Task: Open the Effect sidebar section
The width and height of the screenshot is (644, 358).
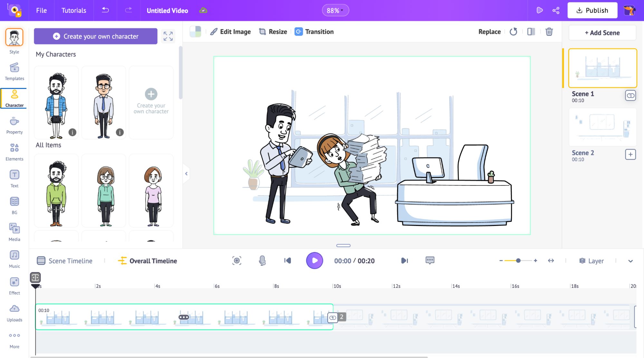Action: (14, 286)
